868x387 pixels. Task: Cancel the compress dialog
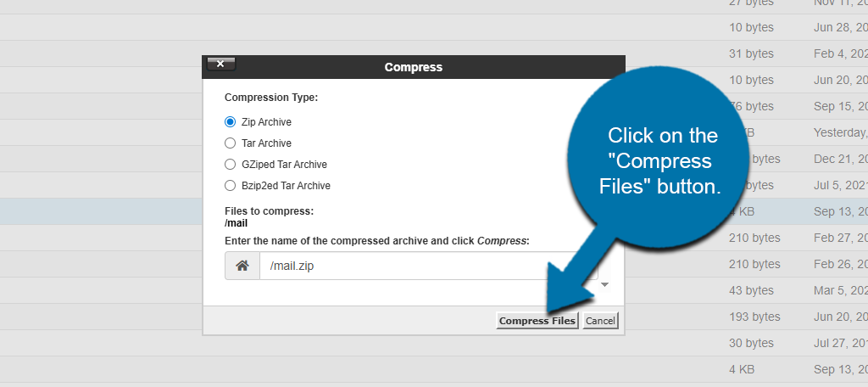(x=600, y=321)
